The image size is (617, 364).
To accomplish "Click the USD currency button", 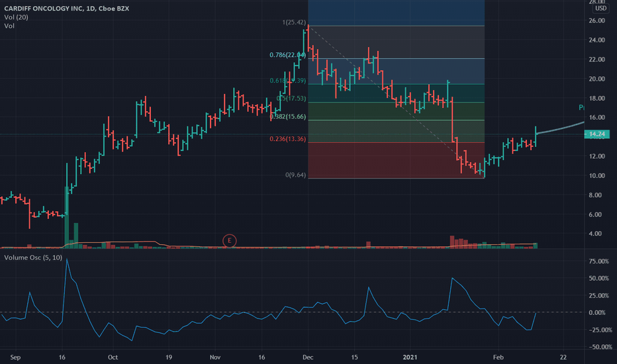I will [600, 8].
